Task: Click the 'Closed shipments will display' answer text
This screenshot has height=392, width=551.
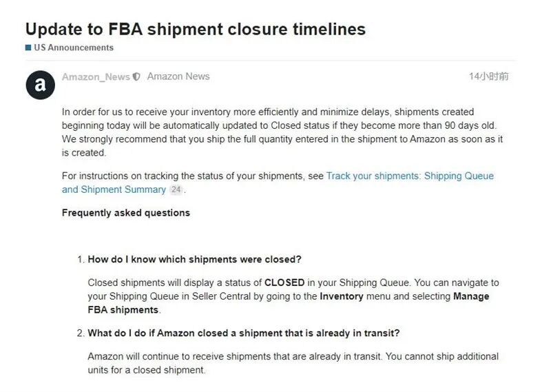Action: (x=176, y=282)
